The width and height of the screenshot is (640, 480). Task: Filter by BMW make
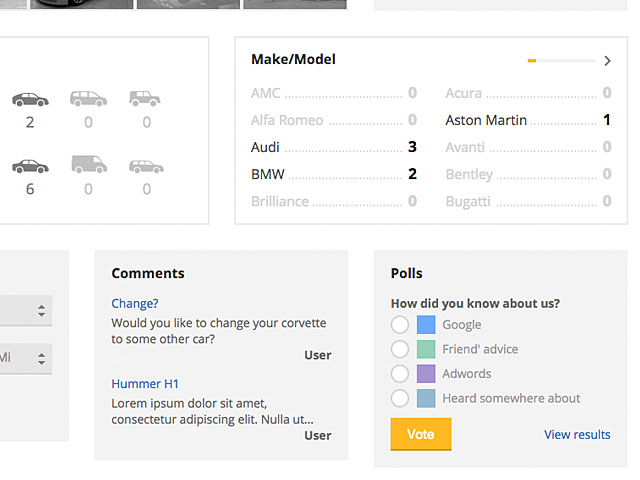tap(333, 174)
